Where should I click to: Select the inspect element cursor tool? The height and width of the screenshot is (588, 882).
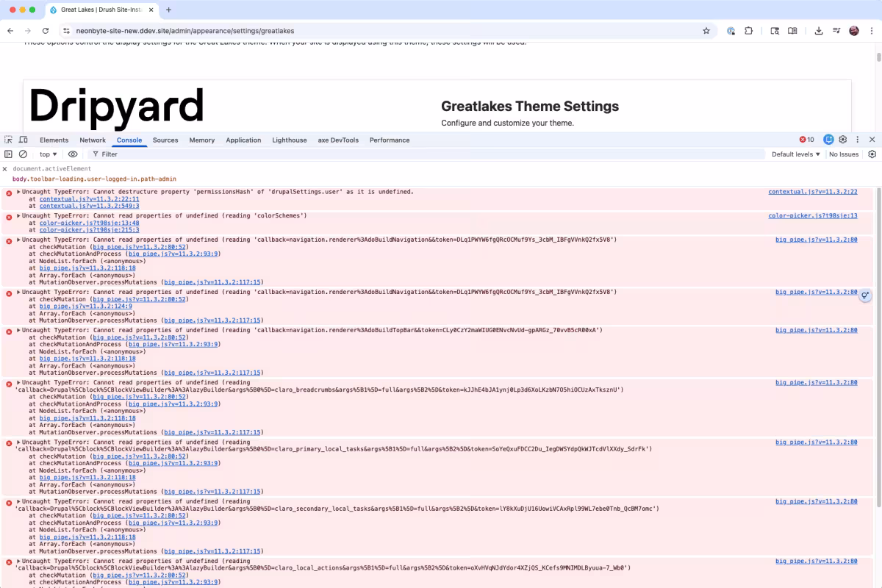click(7, 139)
